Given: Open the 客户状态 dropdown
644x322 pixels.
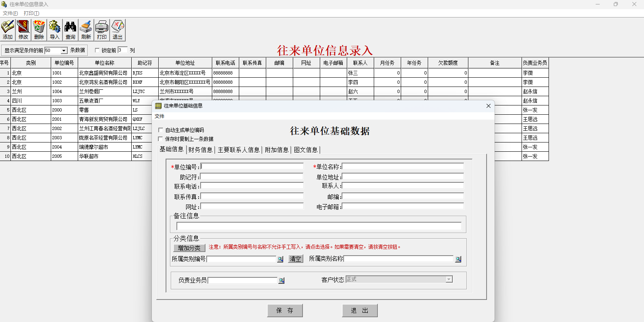Looking at the screenshot, I should pos(449,279).
